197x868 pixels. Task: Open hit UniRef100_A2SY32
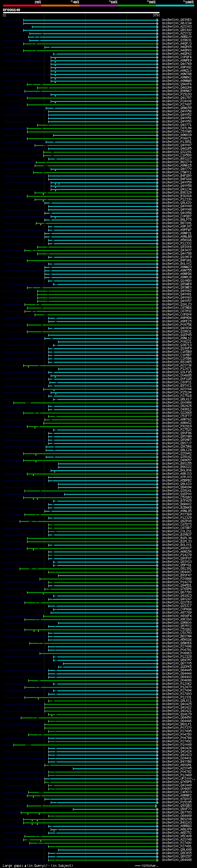tap(176, 33)
